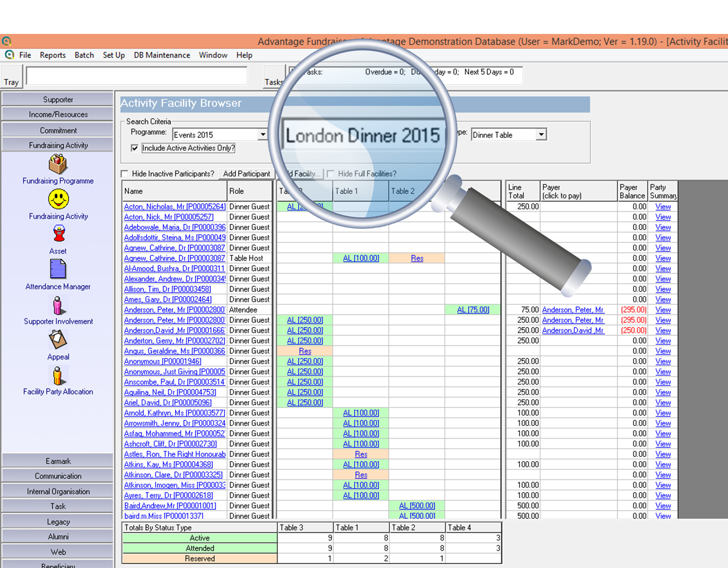Click Res link in Astles, Ron row
The height and width of the screenshot is (568, 728).
tap(361, 454)
